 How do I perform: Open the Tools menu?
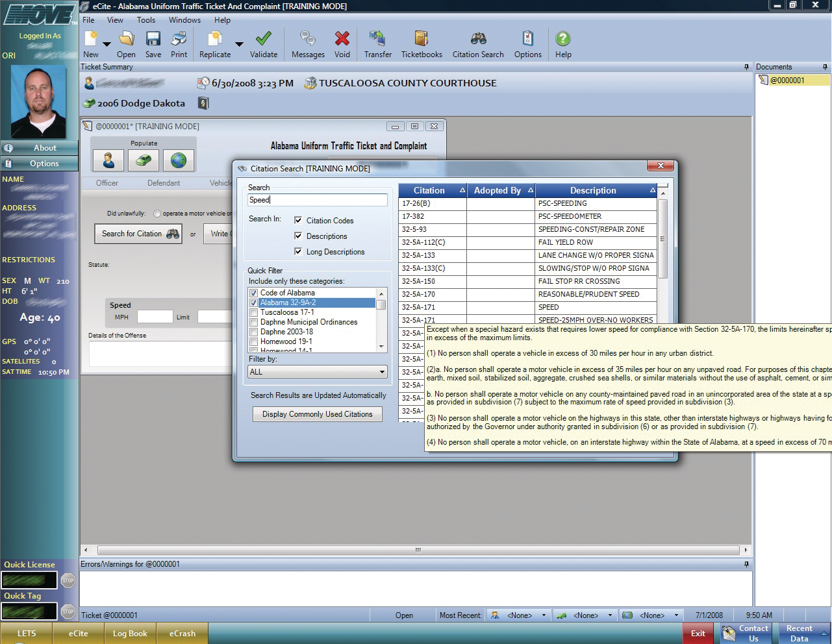(x=145, y=20)
